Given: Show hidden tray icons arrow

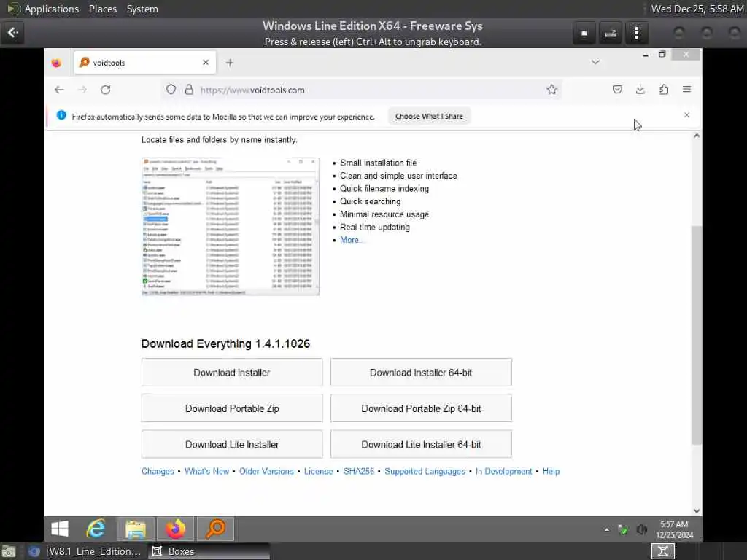Looking at the screenshot, I should pos(606,529).
